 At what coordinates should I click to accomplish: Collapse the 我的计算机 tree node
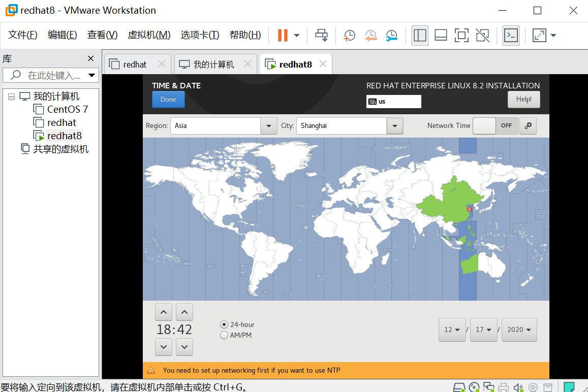[12, 96]
